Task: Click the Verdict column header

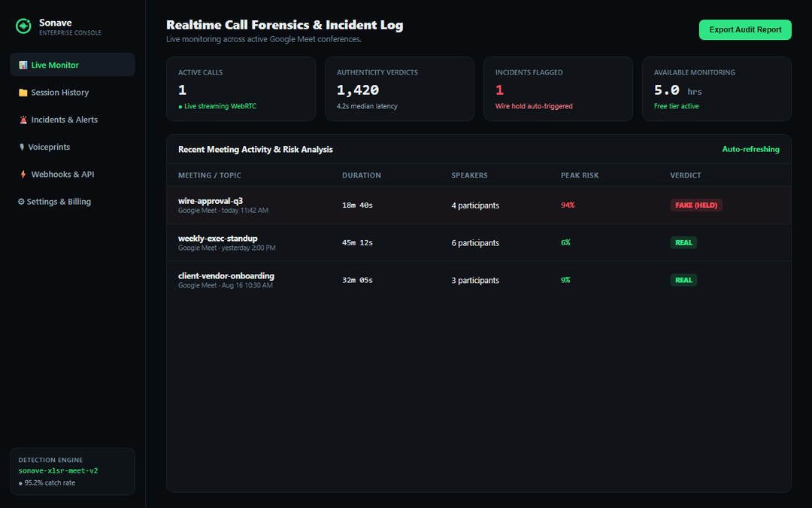Action: point(686,175)
